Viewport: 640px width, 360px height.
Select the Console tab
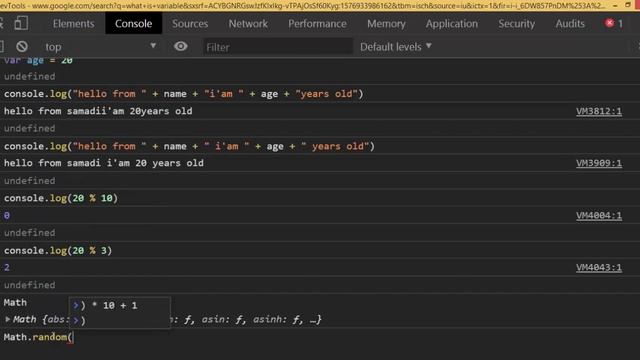tap(133, 24)
